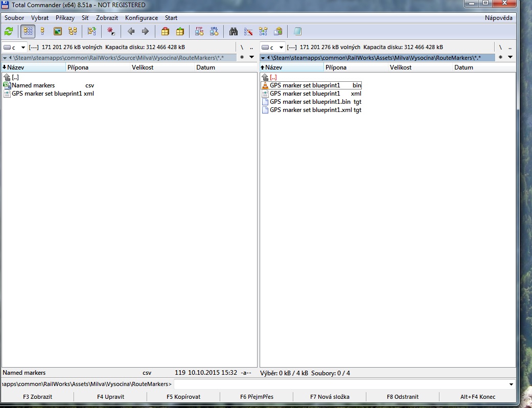Viewport: 532px width, 408px height.
Task: Expand the command line history dropdown
Action: pos(511,384)
